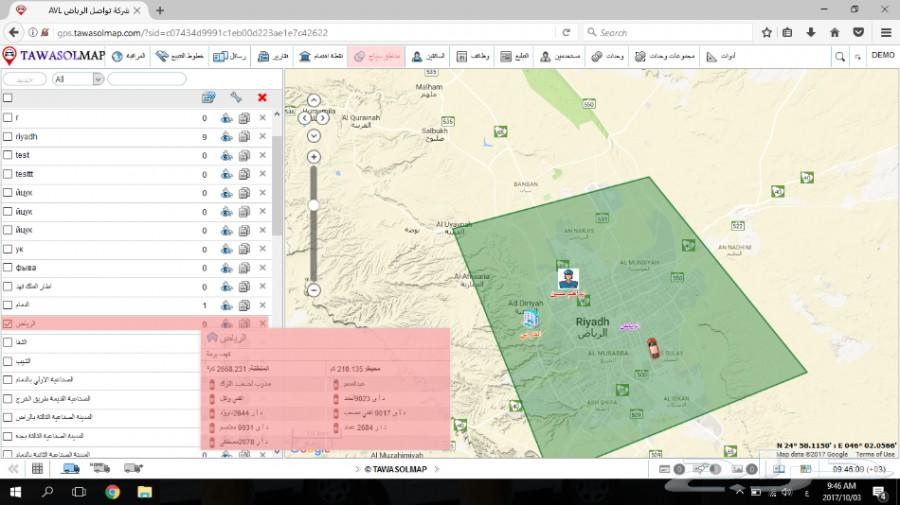Delete the 'riyadh' geofence with its X

point(262,137)
